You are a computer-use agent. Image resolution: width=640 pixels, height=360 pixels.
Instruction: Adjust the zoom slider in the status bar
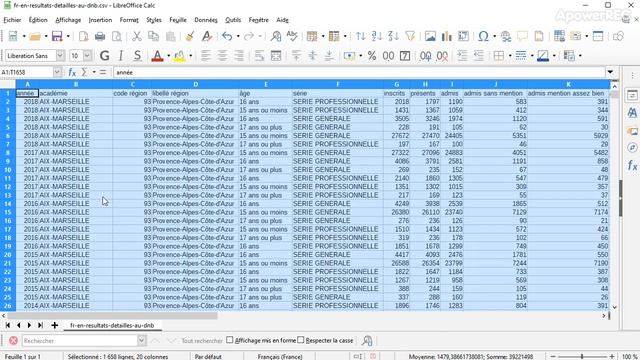click(582, 356)
